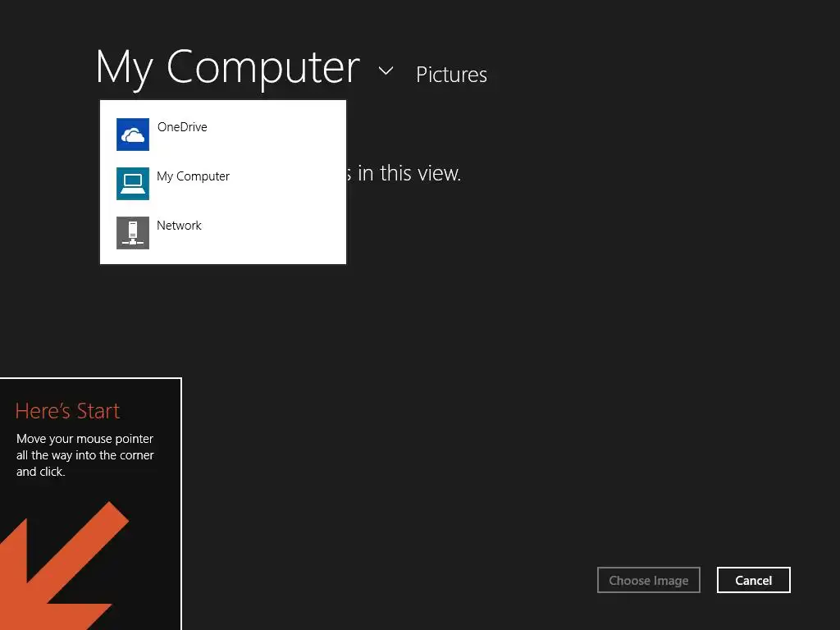Click the OneDrive cloud icon

point(133,135)
